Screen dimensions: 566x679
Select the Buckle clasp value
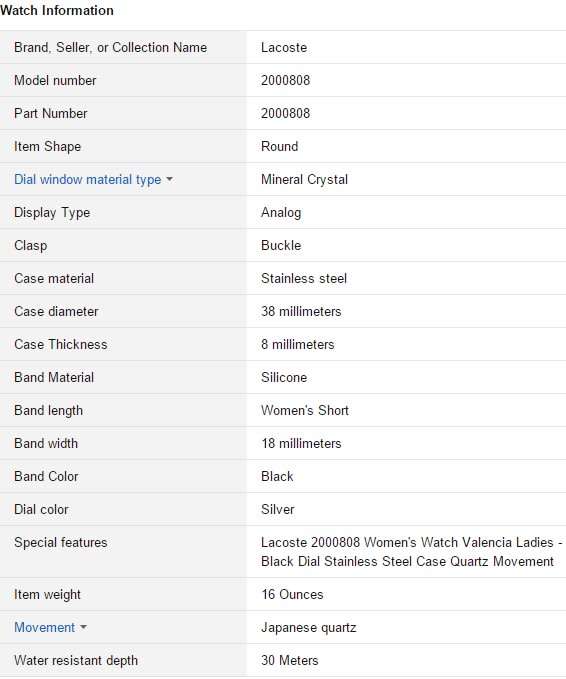(x=281, y=246)
